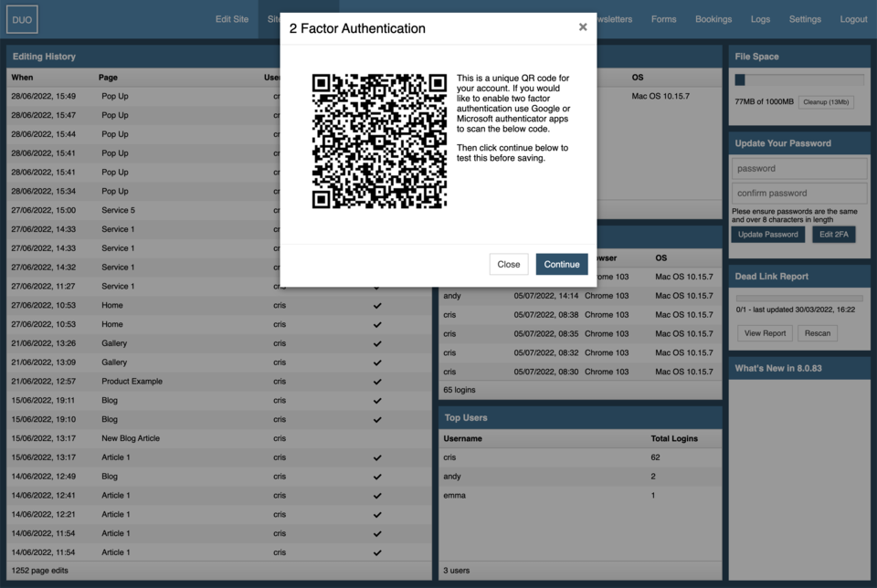Screen dimensions: 877x588
Task: Select the Product Example page entry
Action: 132,381
